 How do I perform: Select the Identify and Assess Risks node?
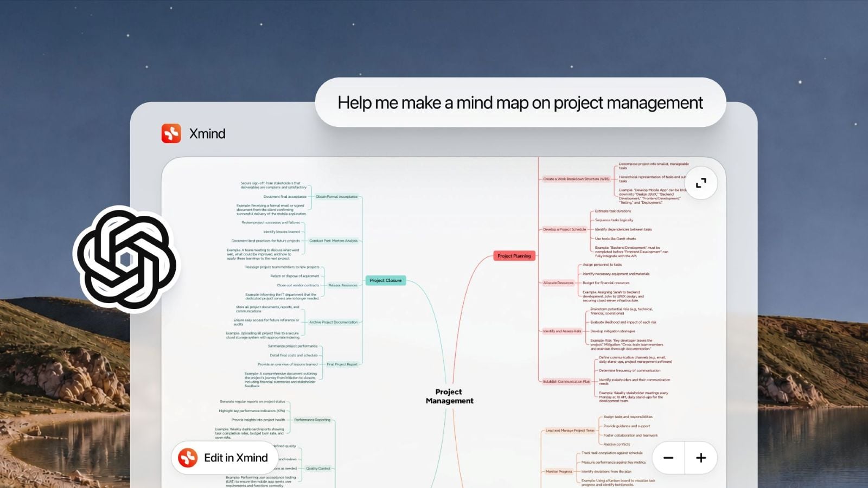tap(562, 331)
